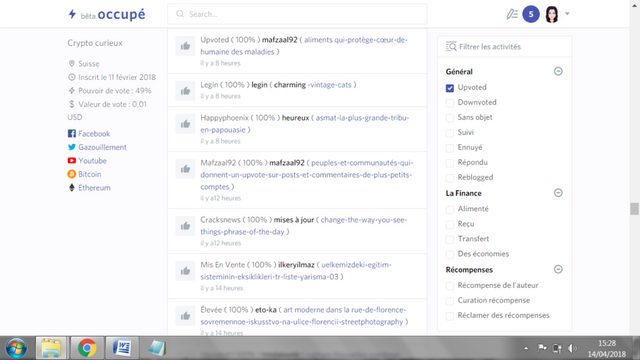Open notifications badge showing 5
Screen dimensions: 640x360
point(531,14)
